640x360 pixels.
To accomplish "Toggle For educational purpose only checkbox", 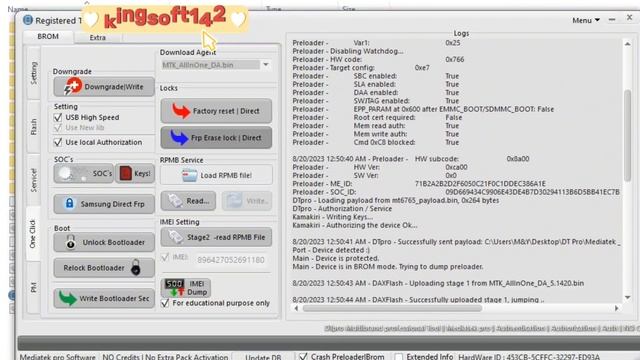I will 165,303.
